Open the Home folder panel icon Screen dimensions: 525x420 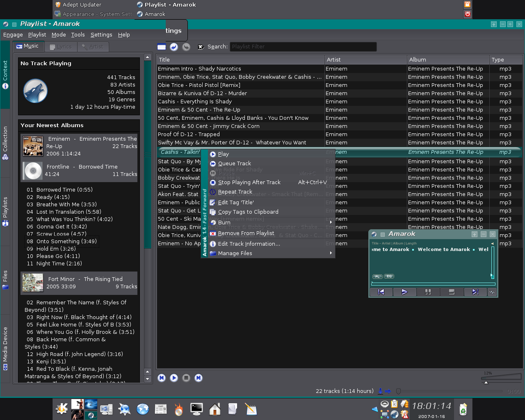click(215, 409)
